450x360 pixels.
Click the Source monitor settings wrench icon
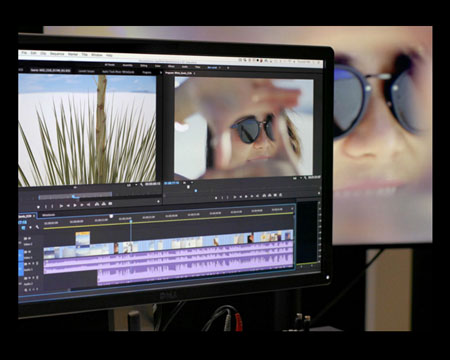point(142,184)
